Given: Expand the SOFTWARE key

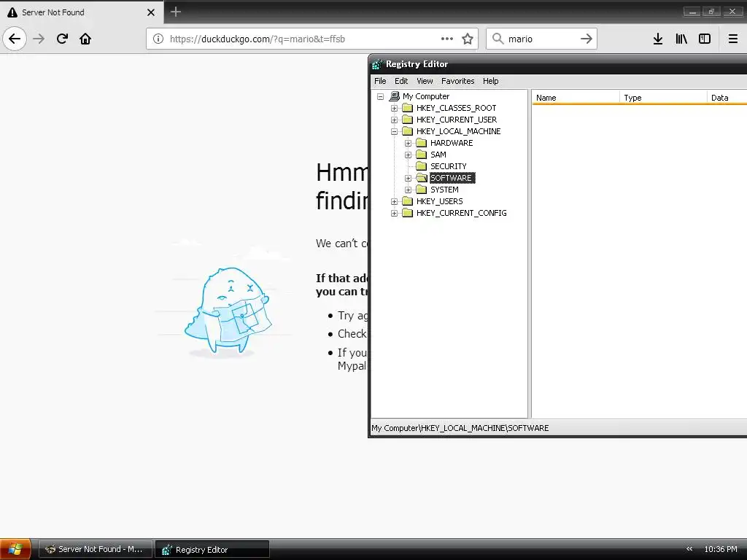Looking at the screenshot, I should point(408,178).
